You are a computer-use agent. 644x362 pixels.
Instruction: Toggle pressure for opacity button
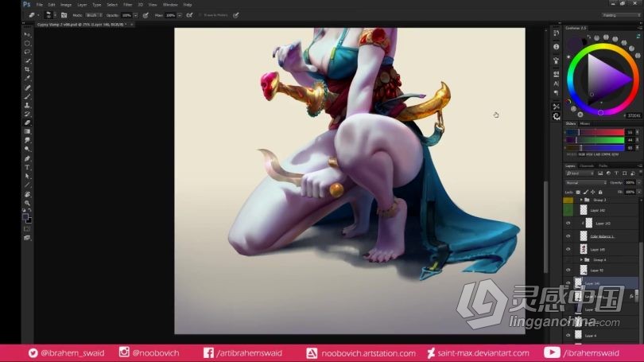click(x=145, y=15)
